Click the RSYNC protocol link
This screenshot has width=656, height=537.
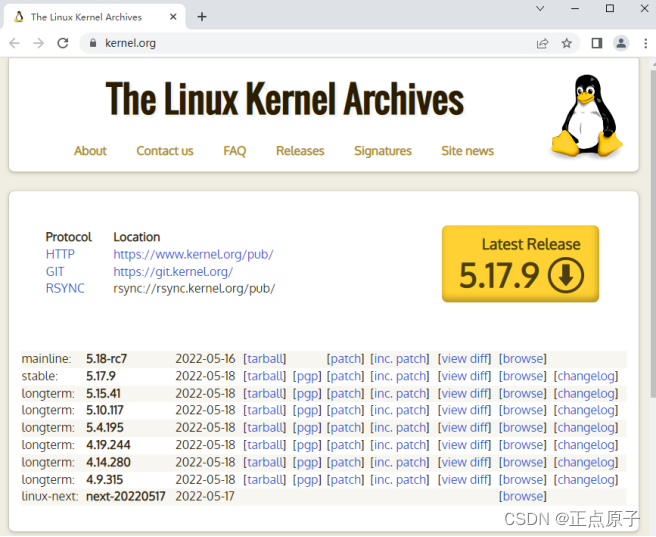pyautogui.click(x=65, y=289)
